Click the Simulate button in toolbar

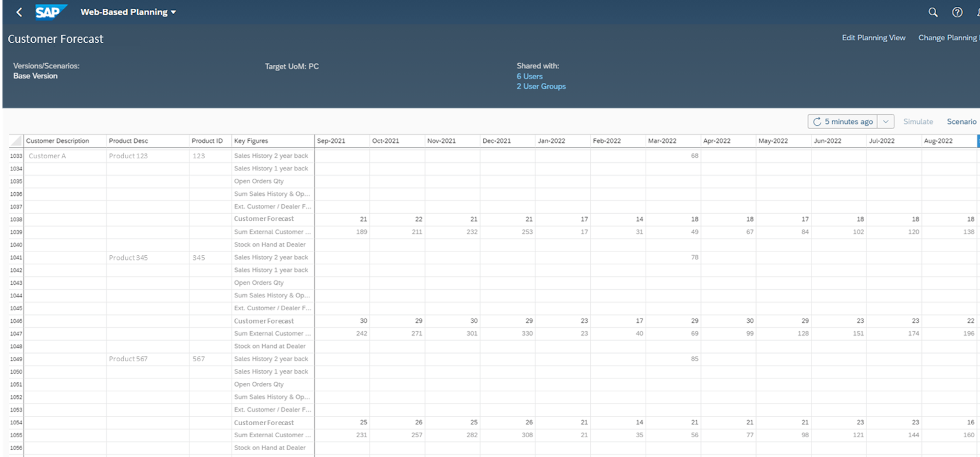918,121
